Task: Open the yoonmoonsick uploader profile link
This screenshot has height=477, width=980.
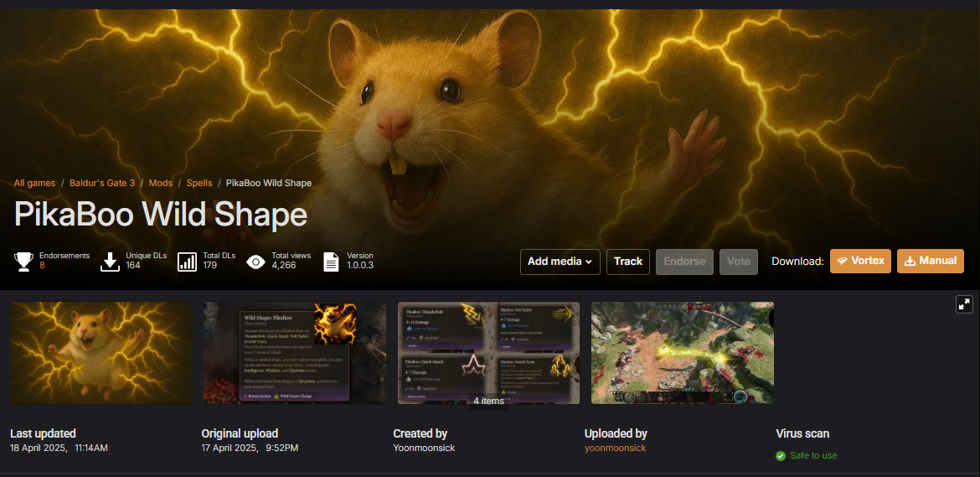Action: click(615, 448)
